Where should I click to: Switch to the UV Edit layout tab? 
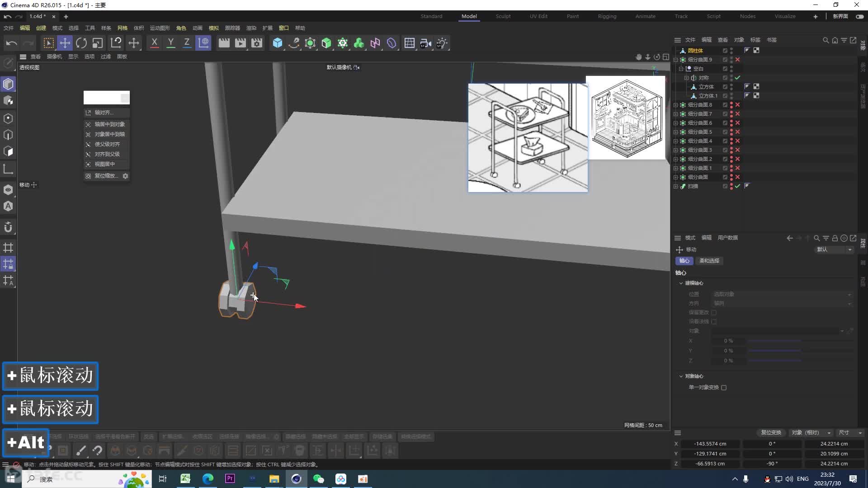click(x=538, y=16)
